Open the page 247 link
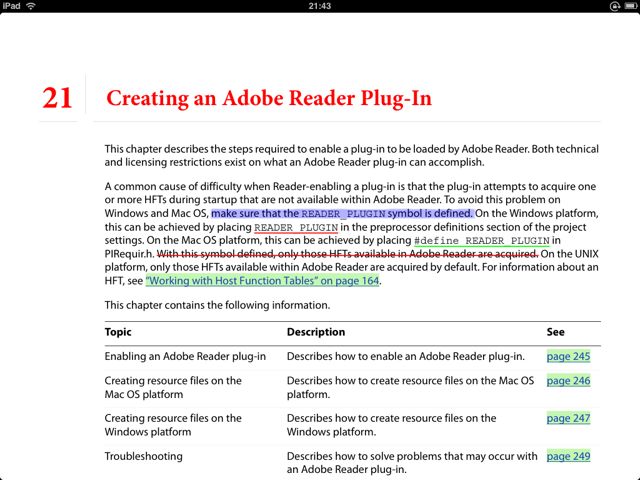This screenshot has height=480, width=640. [568, 418]
